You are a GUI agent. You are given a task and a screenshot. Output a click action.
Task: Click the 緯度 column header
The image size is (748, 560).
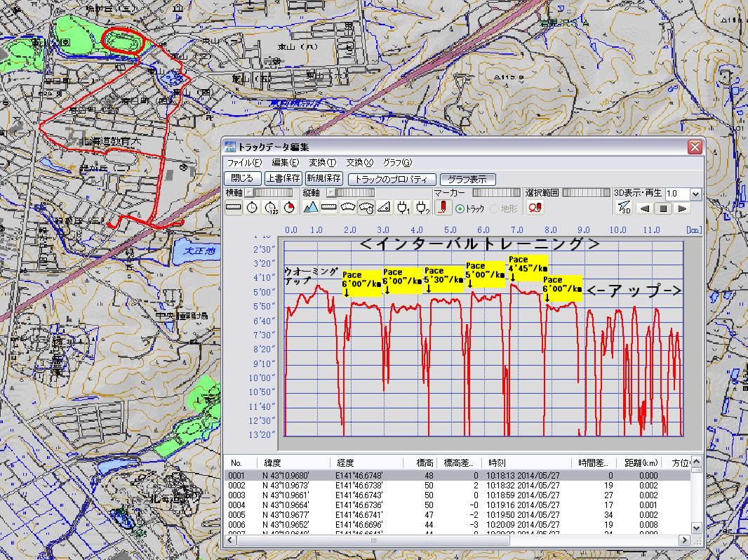click(293, 462)
